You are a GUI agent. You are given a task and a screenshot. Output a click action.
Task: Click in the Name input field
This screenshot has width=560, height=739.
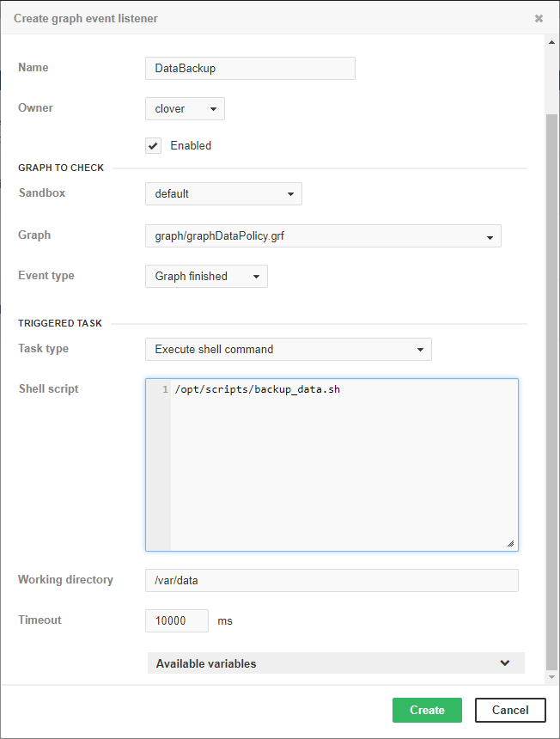click(250, 69)
